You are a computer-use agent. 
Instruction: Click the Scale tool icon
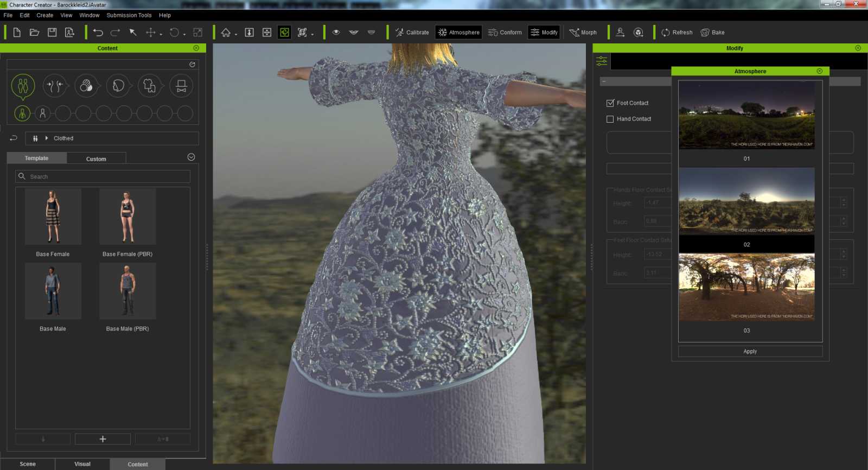[198, 33]
